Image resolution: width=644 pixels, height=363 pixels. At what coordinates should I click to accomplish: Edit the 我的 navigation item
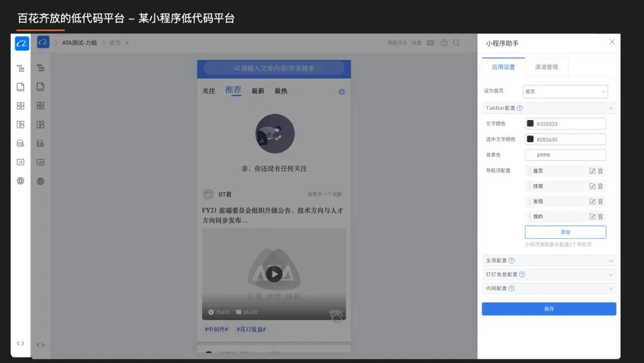[592, 217]
